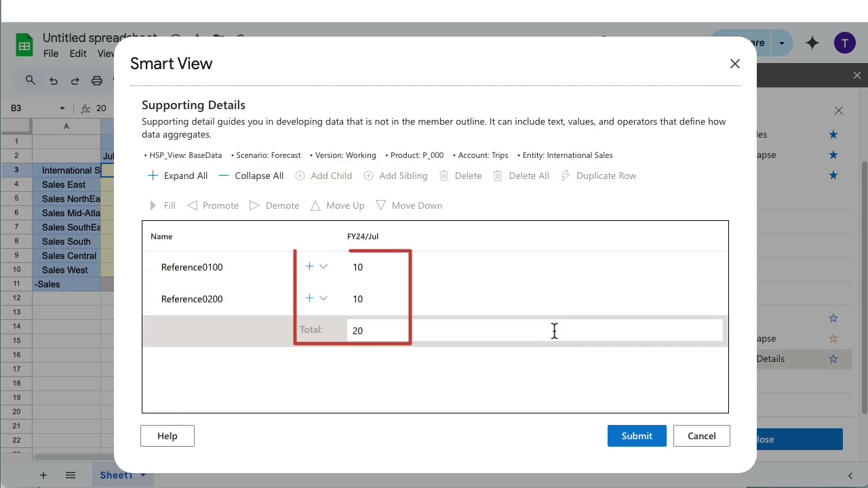Close the side panel with top X
The image size is (868, 488).
(857, 76)
